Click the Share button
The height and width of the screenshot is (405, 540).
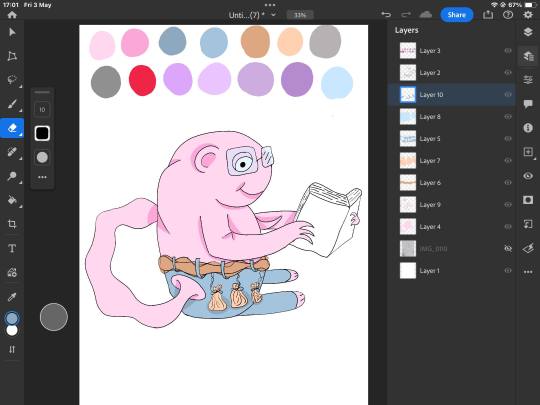457,15
